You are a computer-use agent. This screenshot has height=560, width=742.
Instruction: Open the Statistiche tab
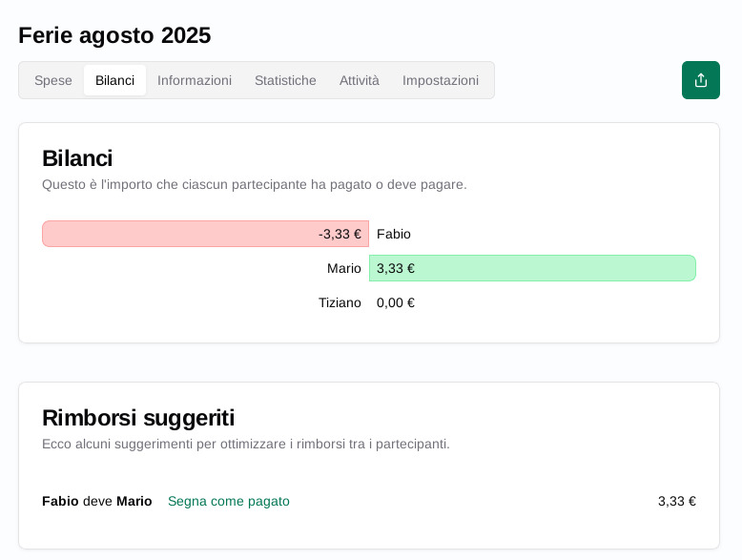(x=285, y=80)
